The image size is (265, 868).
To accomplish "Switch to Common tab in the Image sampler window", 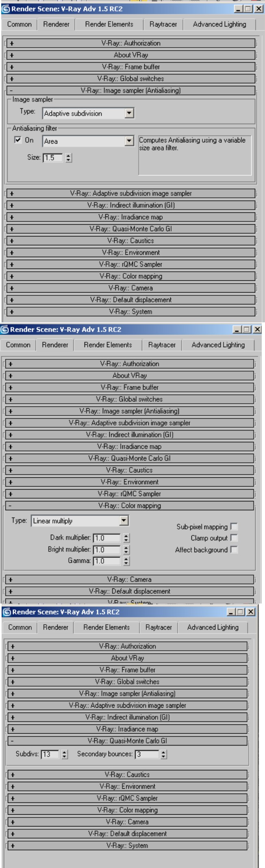I will pos(20,24).
